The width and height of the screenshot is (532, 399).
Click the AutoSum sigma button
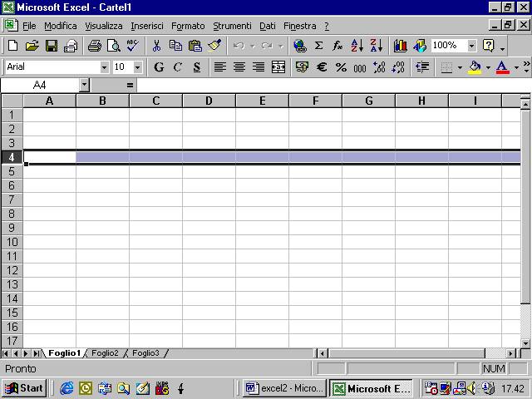click(318, 46)
